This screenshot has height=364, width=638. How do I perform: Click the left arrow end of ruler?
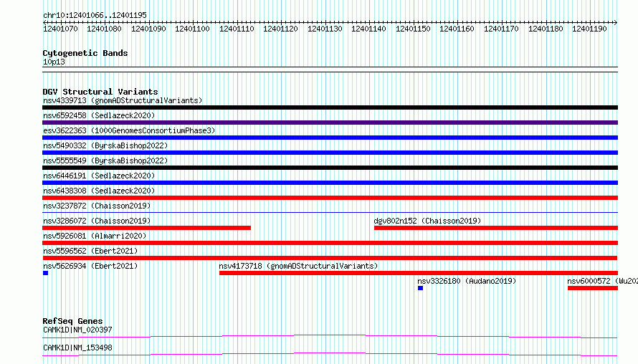point(44,22)
